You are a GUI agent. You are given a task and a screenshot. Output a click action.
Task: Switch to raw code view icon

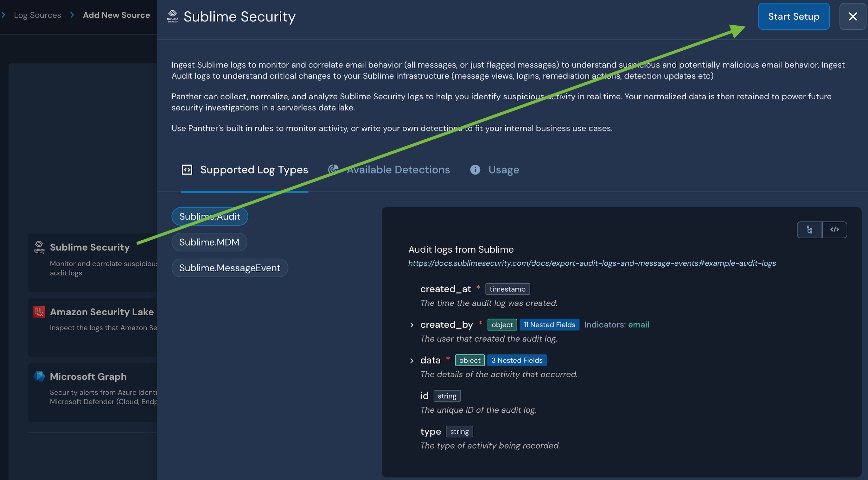834,230
